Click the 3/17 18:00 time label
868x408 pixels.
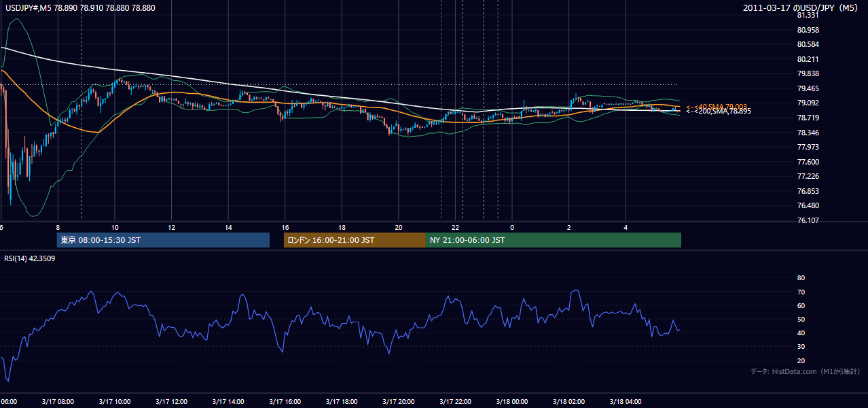[x=342, y=402]
